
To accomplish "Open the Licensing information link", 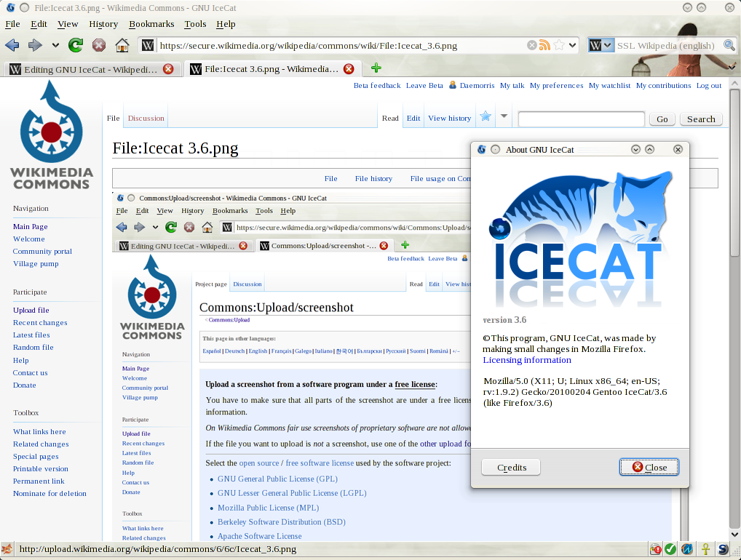I will [527, 360].
